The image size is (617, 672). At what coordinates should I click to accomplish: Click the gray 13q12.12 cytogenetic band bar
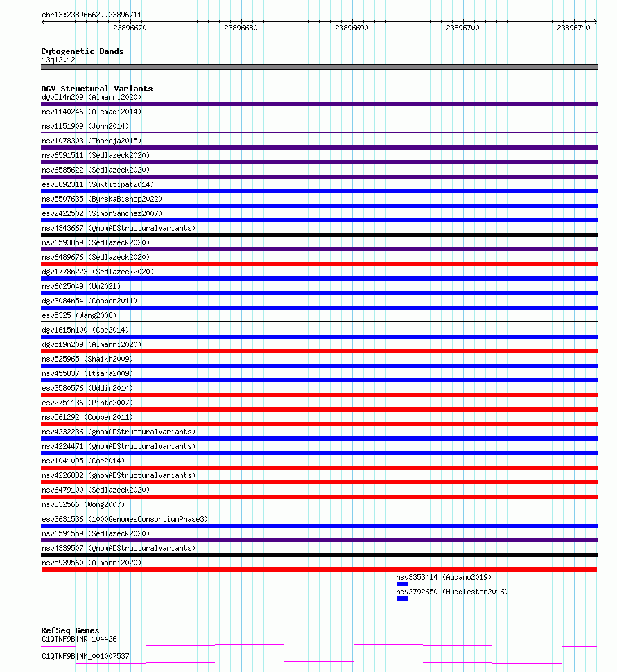pyautogui.click(x=319, y=67)
